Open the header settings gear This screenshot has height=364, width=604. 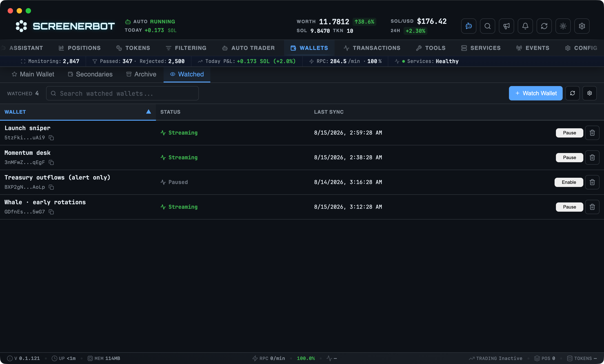[582, 26]
